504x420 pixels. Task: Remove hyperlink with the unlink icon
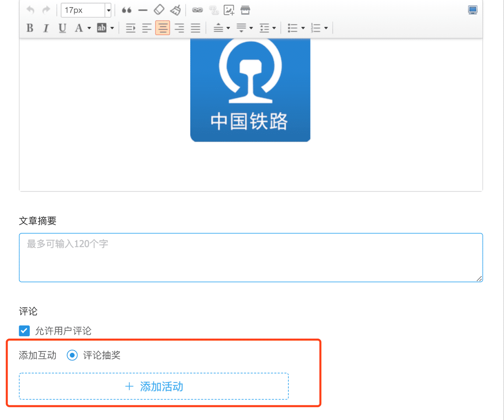click(x=214, y=10)
